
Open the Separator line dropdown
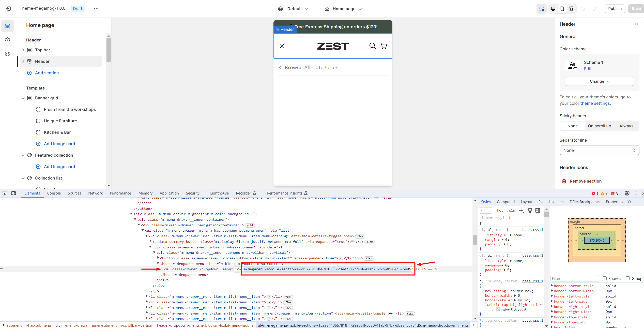(x=599, y=150)
